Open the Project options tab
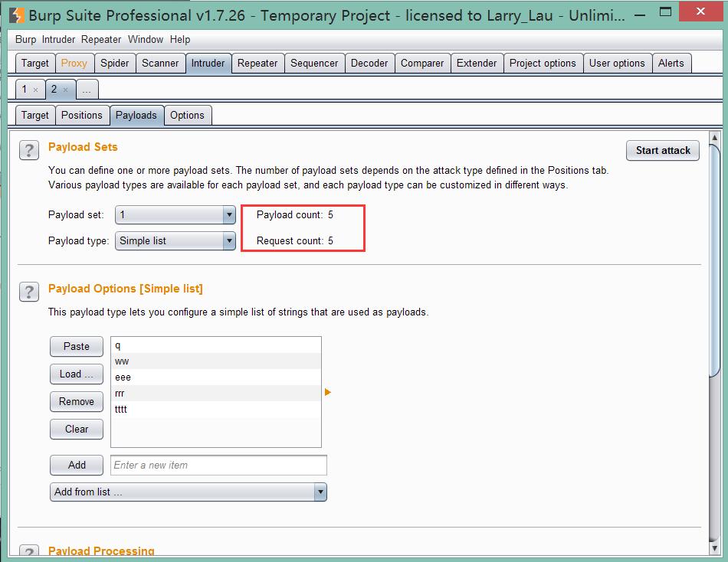 pyautogui.click(x=543, y=63)
